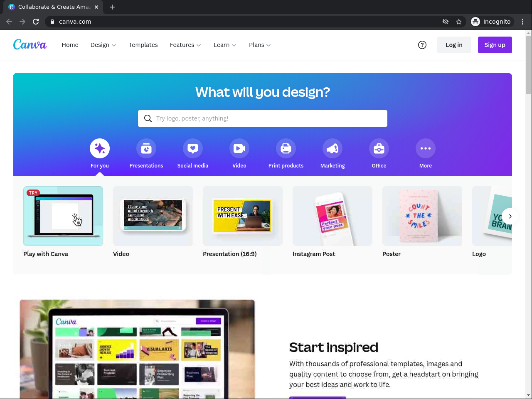532x399 pixels.
Task: Bookmark this page with the star icon
Action: pyautogui.click(x=459, y=22)
